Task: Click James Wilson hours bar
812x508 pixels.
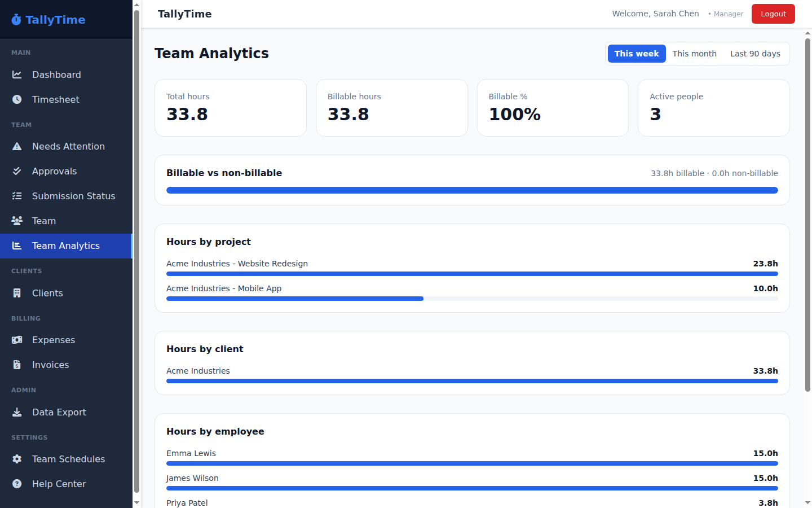Action: coord(472,488)
